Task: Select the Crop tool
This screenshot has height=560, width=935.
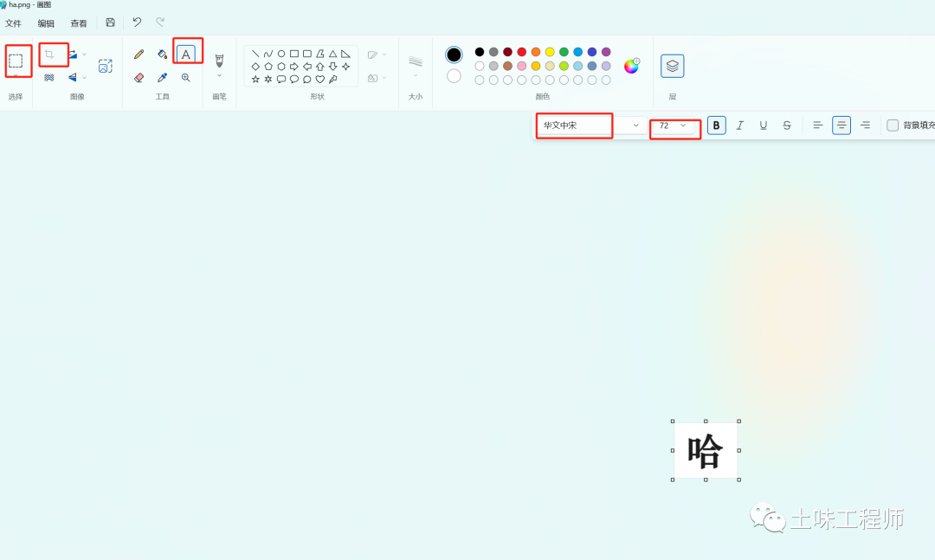Action: click(x=49, y=54)
